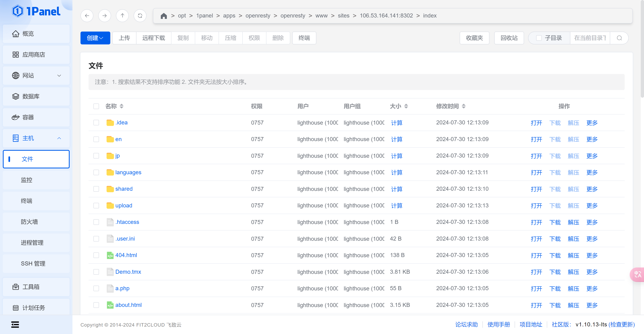This screenshot has height=334, width=644.
Task: Check the box for the shared folder
Action: coord(96,189)
